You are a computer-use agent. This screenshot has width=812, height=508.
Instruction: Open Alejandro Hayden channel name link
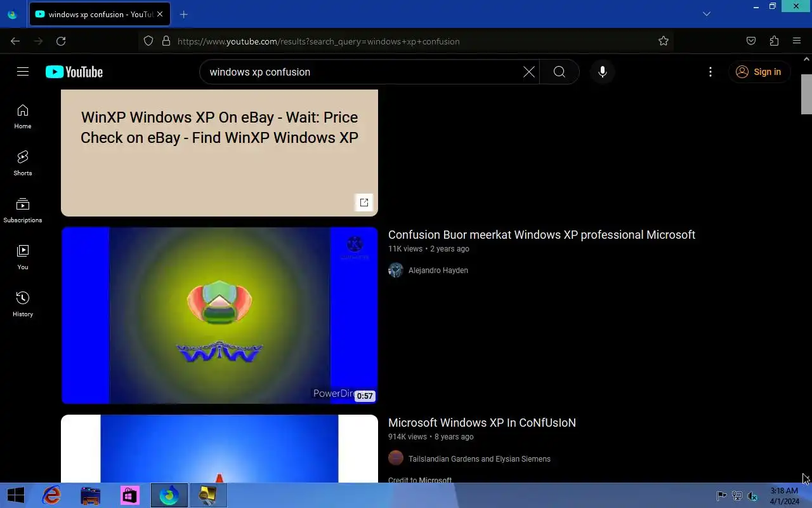click(438, 271)
